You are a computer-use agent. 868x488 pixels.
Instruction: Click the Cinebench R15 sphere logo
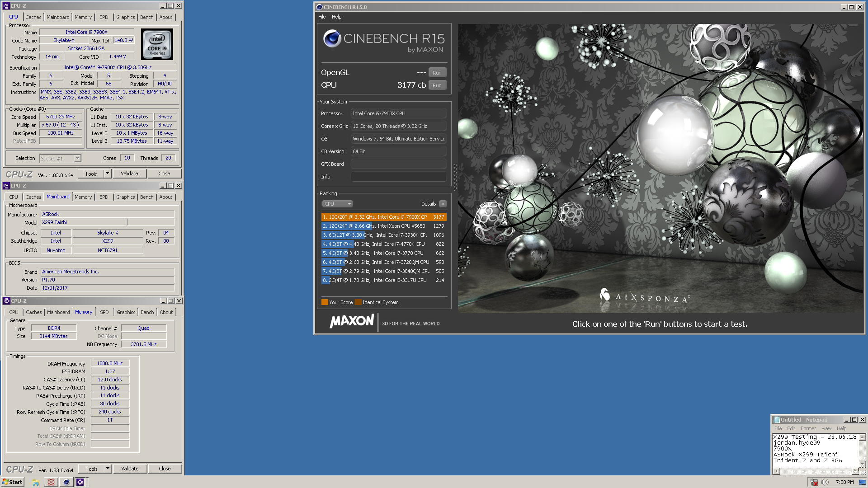pos(332,39)
